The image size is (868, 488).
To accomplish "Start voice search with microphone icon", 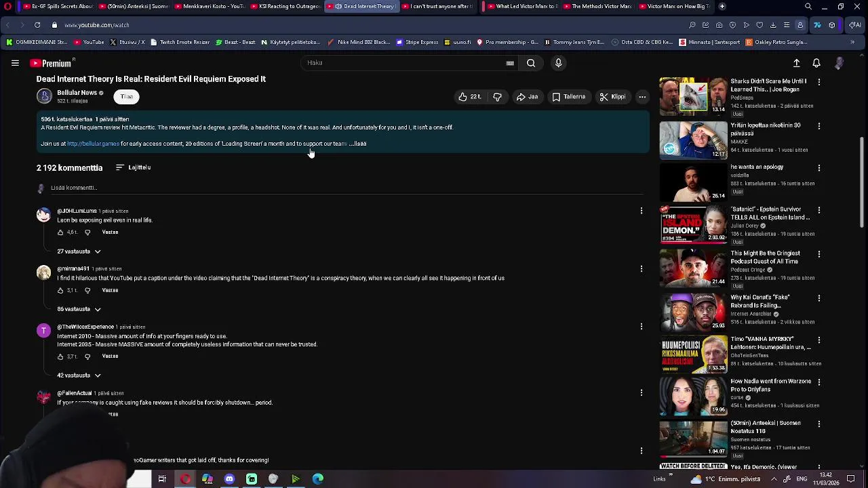I will coord(558,63).
